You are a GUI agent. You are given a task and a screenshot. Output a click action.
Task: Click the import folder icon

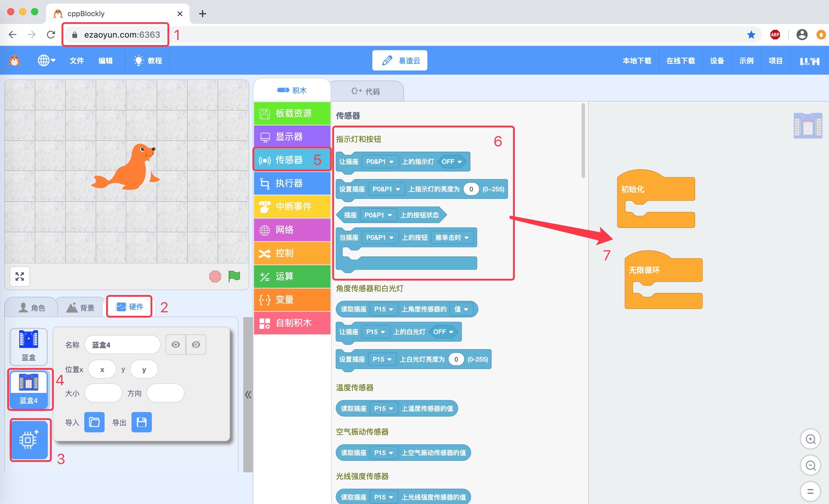click(x=94, y=422)
